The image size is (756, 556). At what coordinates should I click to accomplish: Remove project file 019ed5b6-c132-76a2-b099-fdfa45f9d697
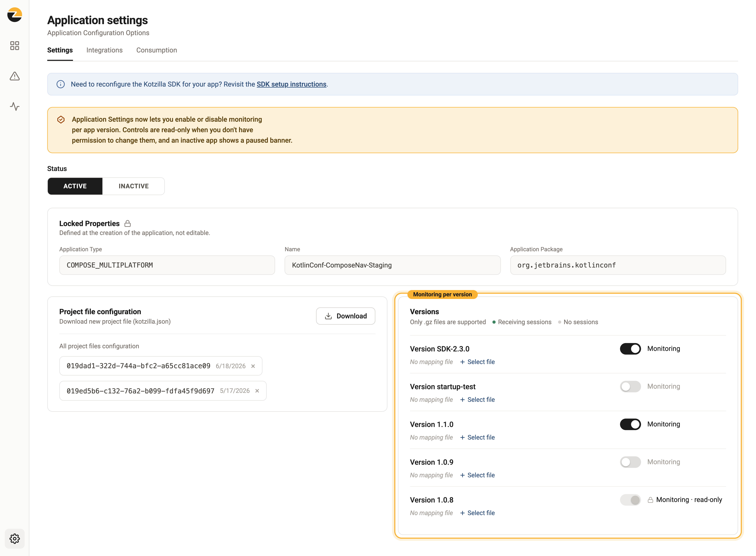[257, 391]
